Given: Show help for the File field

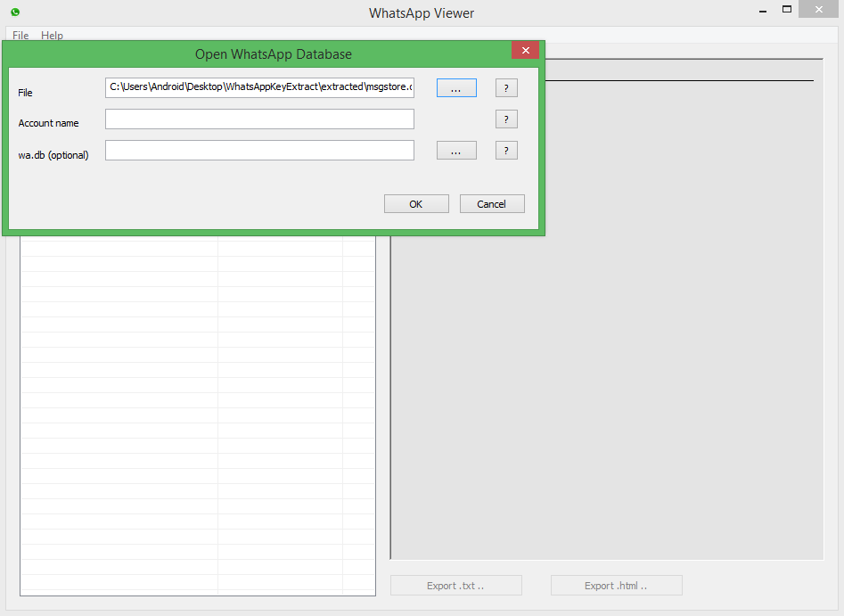Looking at the screenshot, I should (x=506, y=87).
